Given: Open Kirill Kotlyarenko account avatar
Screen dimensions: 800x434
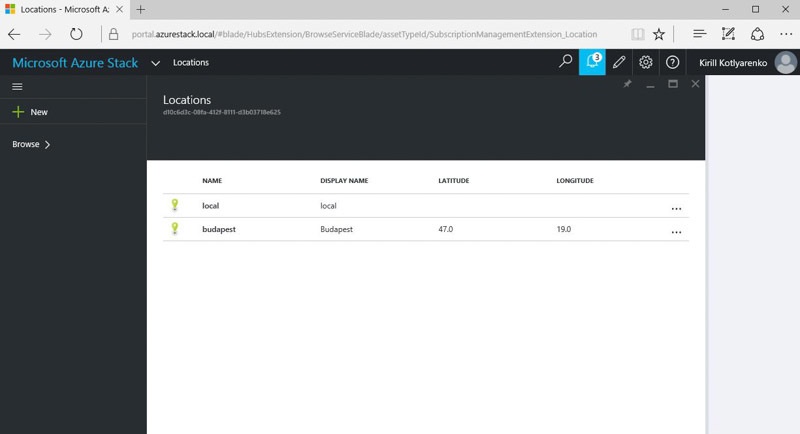Looking at the screenshot, I should coord(786,62).
